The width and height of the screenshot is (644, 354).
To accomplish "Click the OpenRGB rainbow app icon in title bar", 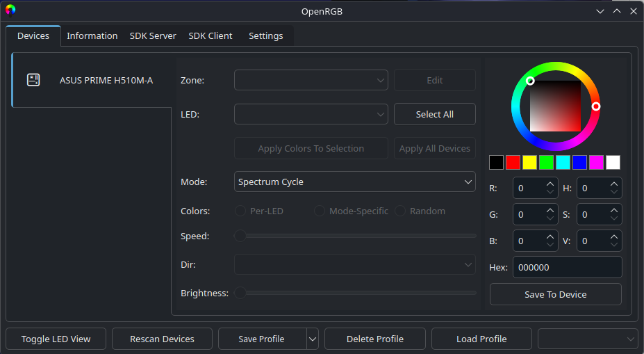I will click(x=10, y=10).
